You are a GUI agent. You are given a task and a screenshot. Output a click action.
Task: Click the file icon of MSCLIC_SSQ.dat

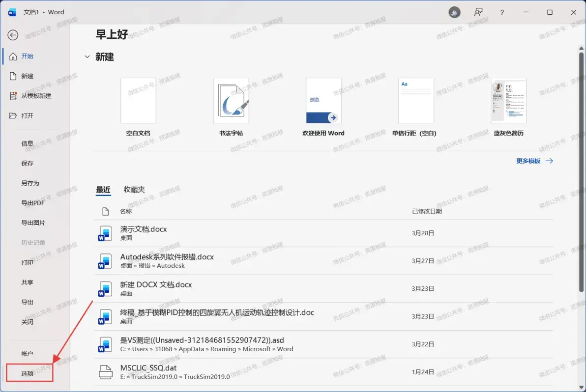coord(105,372)
